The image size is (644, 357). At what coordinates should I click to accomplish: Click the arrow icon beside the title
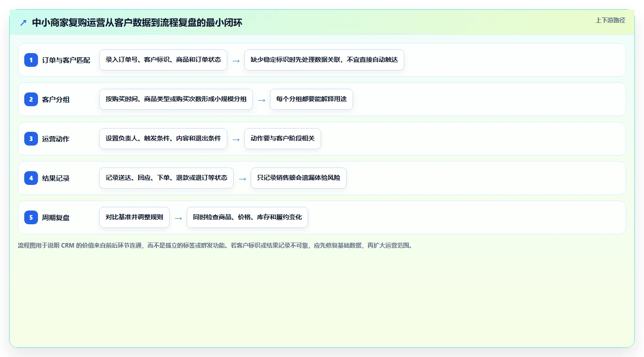pos(23,23)
